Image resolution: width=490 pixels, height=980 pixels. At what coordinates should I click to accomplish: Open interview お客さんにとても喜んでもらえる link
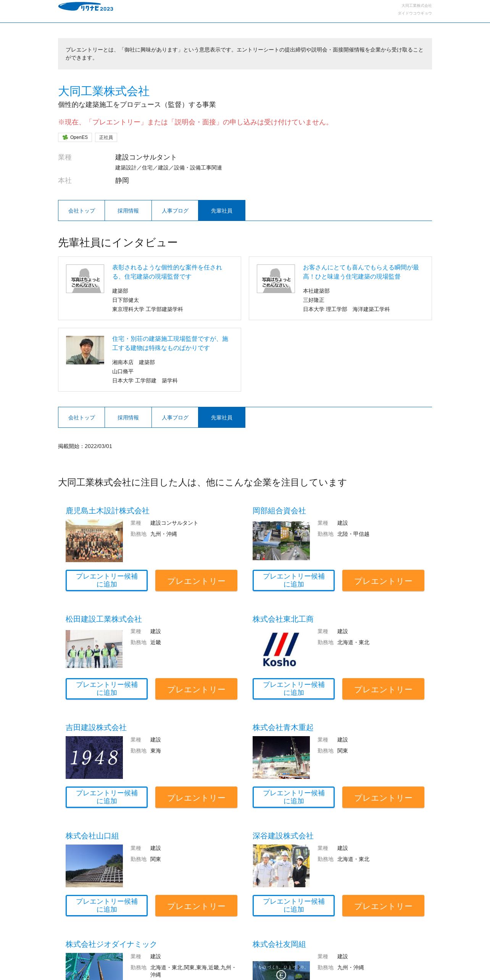point(361,272)
